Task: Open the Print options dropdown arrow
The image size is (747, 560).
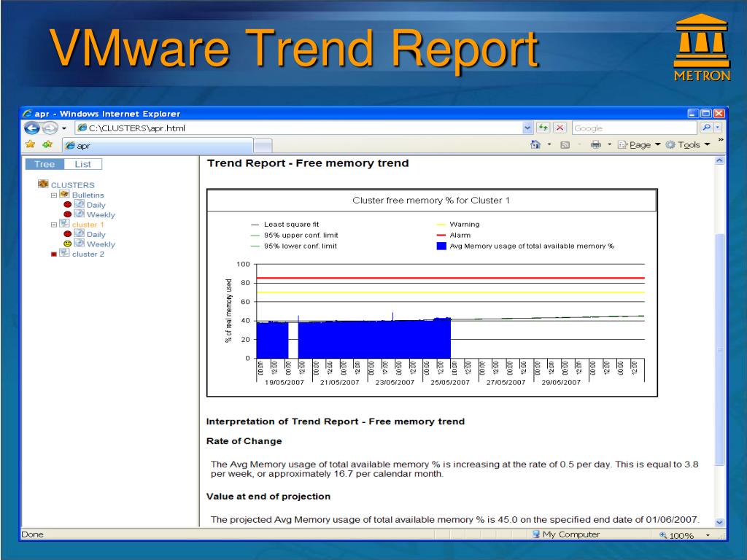Action: click(609, 144)
